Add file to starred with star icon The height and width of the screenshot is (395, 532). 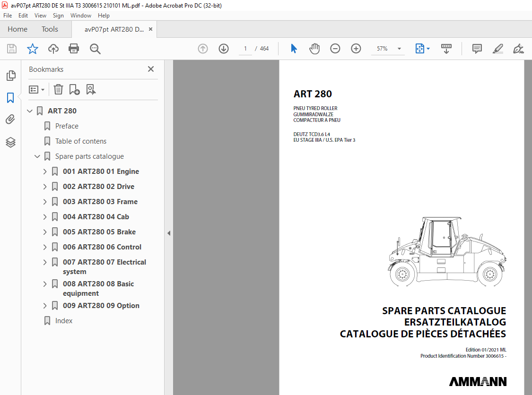[33, 49]
